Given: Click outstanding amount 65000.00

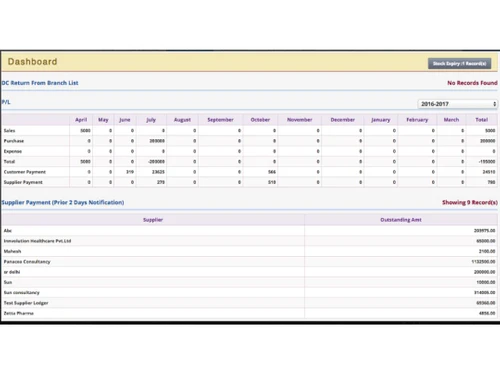Looking at the screenshot, I should (x=486, y=241).
